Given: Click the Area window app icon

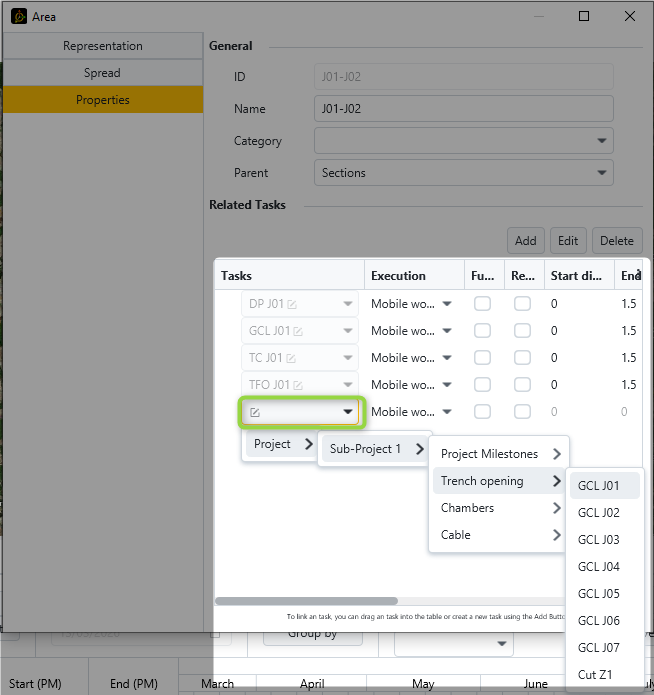Looking at the screenshot, I should [18, 16].
